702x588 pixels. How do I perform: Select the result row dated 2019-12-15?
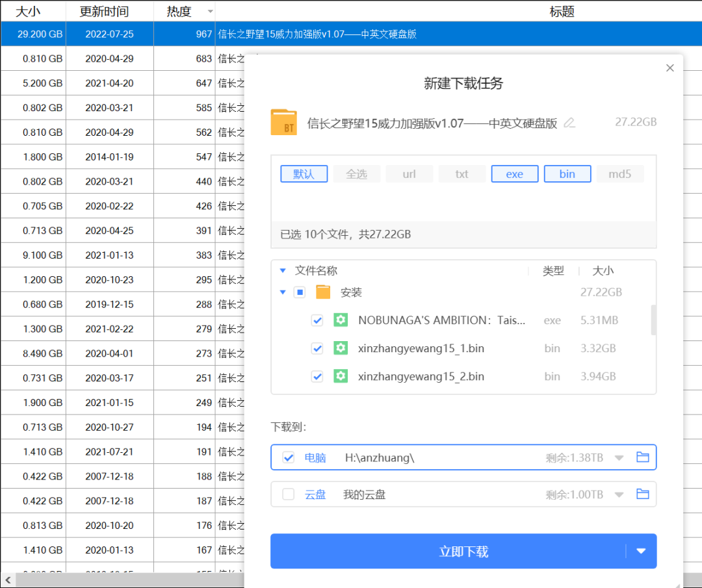coord(122,304)
